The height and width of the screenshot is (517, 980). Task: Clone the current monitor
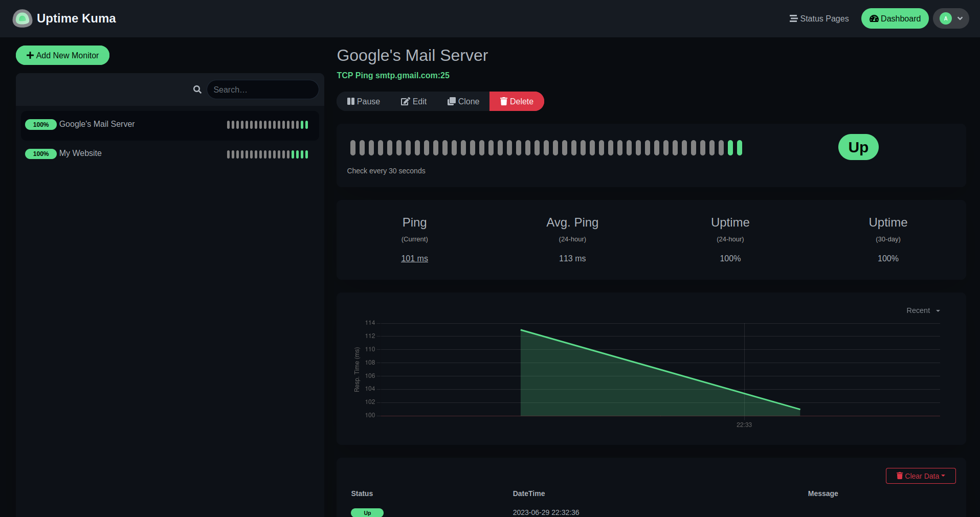tap(463, 101)
